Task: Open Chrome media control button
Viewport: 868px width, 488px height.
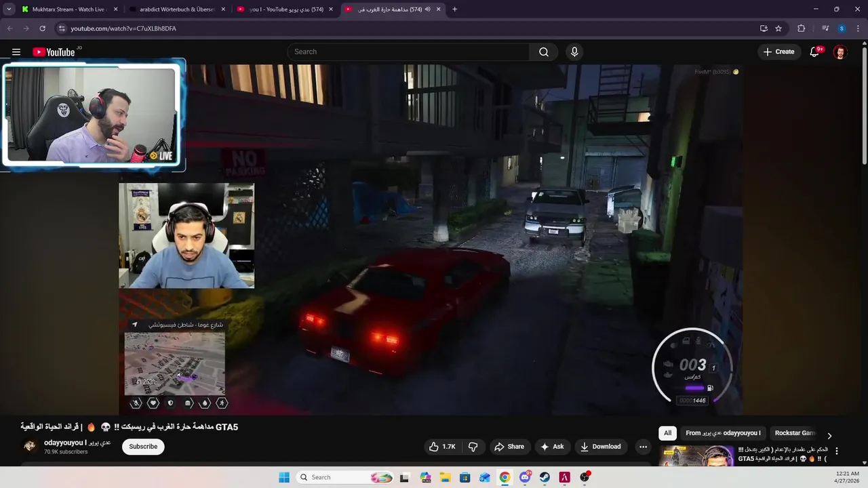Action: coord(825,28)
